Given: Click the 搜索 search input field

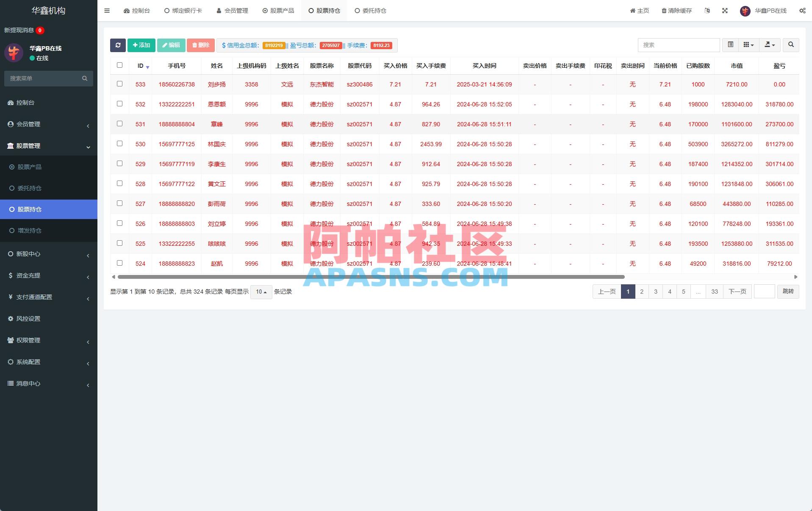Looking at the screenshot, I should tap(678, 45).
